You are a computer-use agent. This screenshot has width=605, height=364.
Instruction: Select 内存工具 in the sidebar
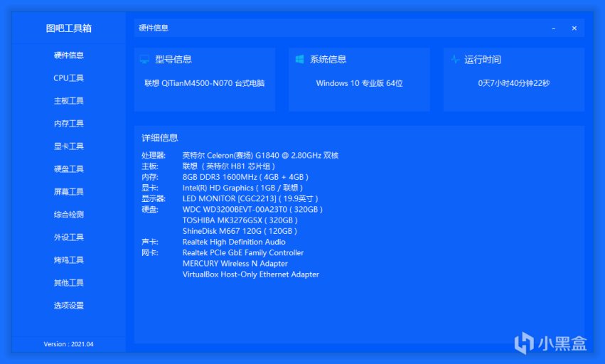[x=69, y=124]
